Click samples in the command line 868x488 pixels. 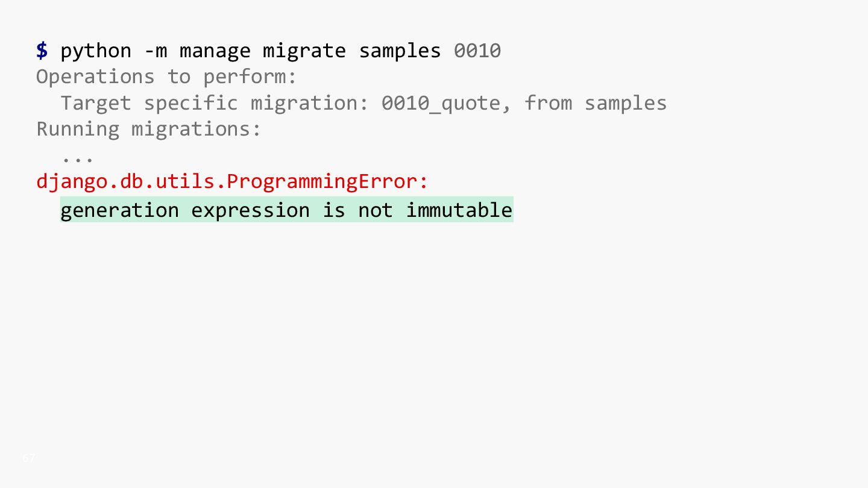(400, 52)
